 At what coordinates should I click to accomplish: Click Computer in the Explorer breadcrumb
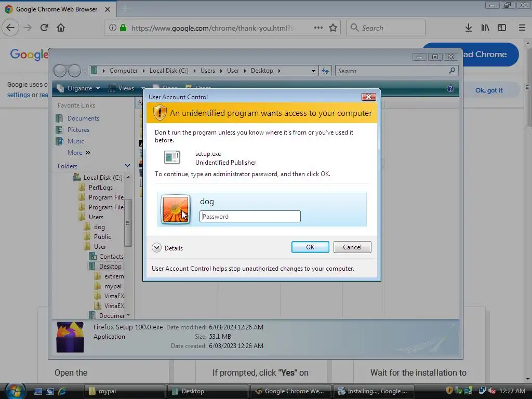124,71
